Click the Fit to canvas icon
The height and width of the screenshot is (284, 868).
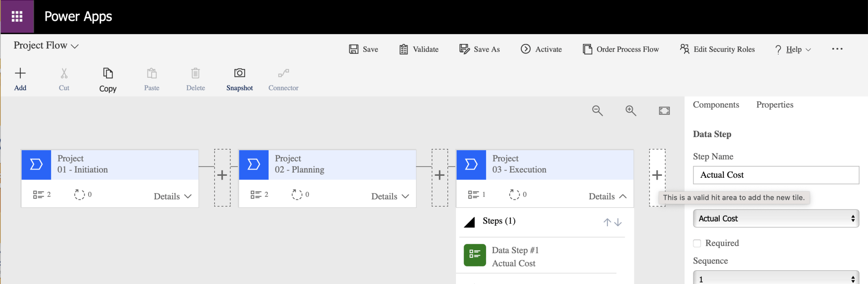point(664,111)
